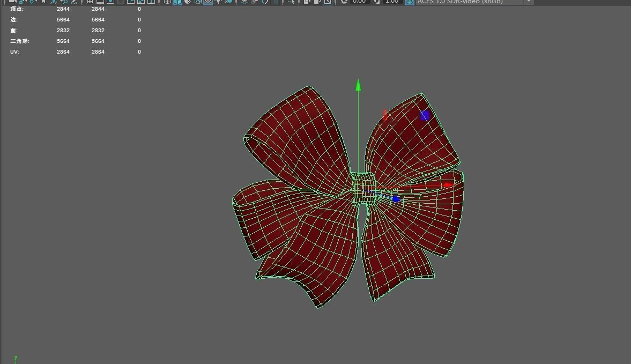Toggle wireframe on shaded cube icon

pos(198,2)
